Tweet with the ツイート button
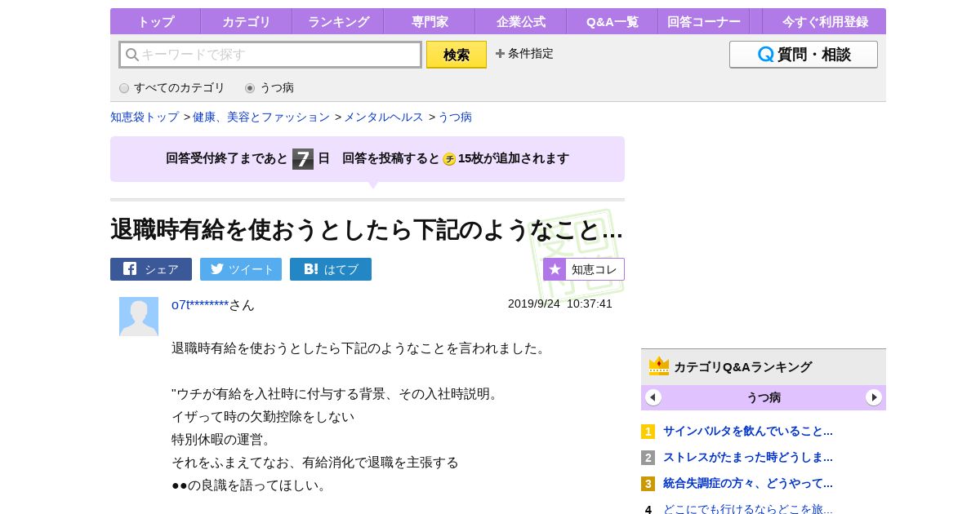Viewport: 980px width, 514px height. [x=241, y=269]
